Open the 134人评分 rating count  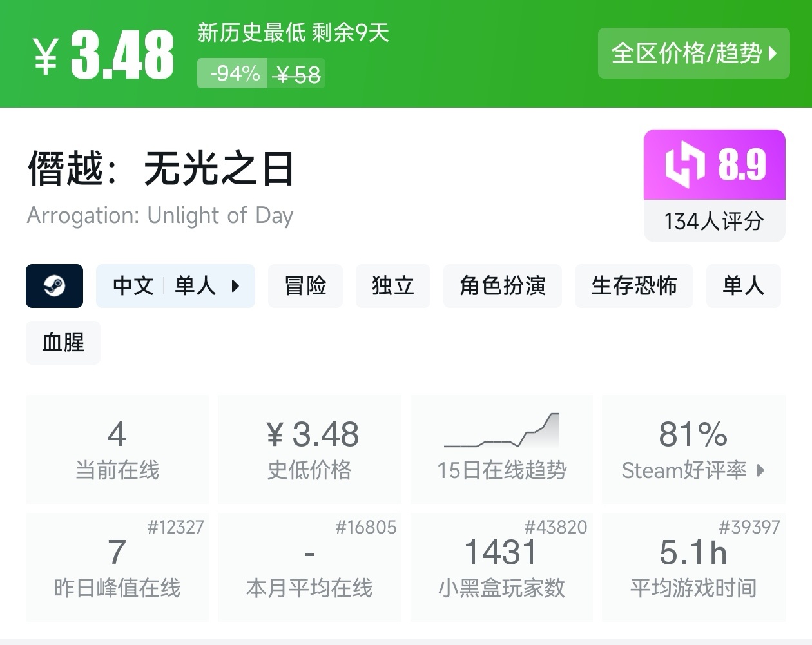pyautogui.click(x=714, y=222)
